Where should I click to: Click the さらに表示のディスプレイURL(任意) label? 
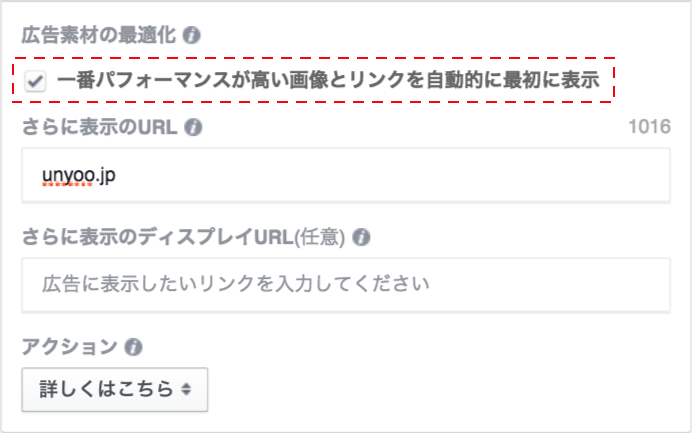point(184,237)
